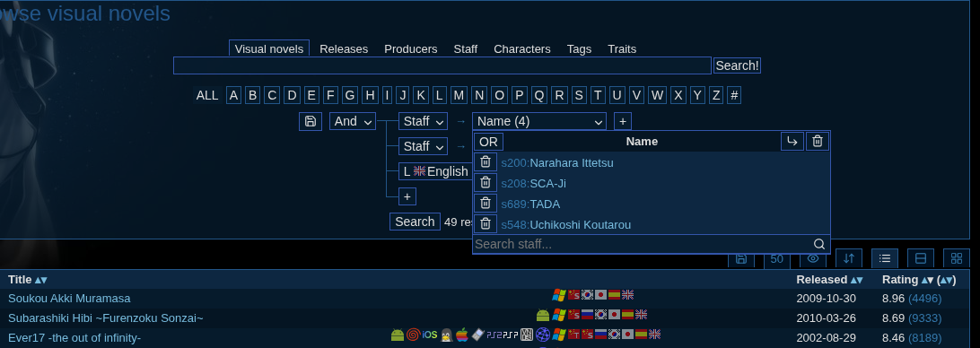Select the Visual novels tab
Image resolution: width=980 pixels, height=348 pixels.
tap(269, 48)
